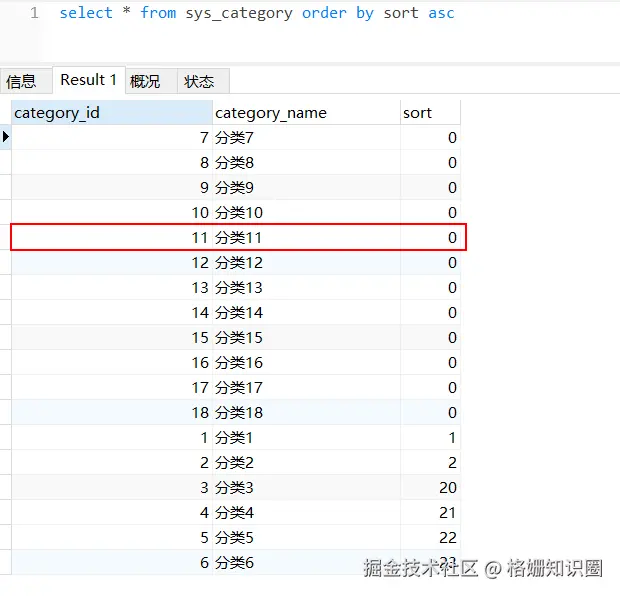Click sort value 1 in 分类1 row

tap(430, 437)
